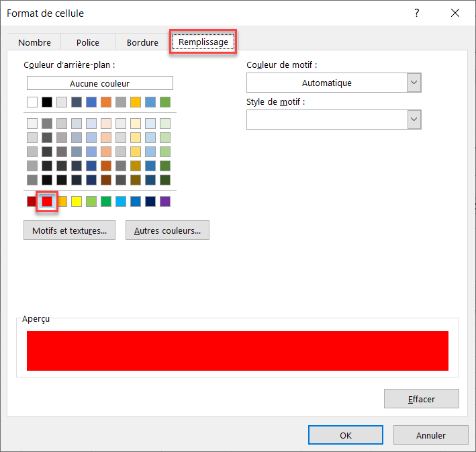
Task: Choose the darkest brown shade of theme orange
Action: [106, 180]
